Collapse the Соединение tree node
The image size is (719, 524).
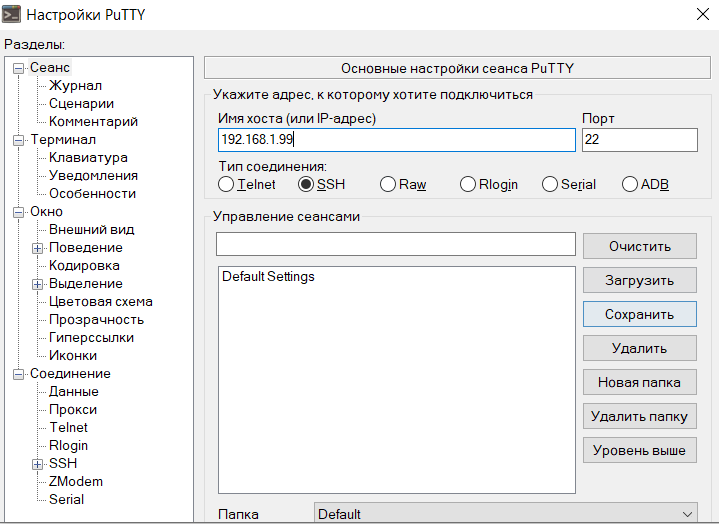(18, 375)
